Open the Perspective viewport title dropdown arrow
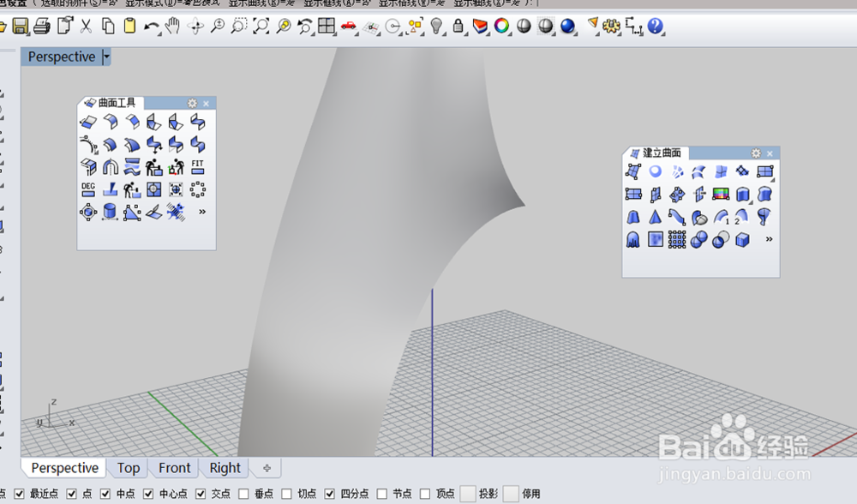Viewport: 857px width, 504px height. tap(106, 57)
